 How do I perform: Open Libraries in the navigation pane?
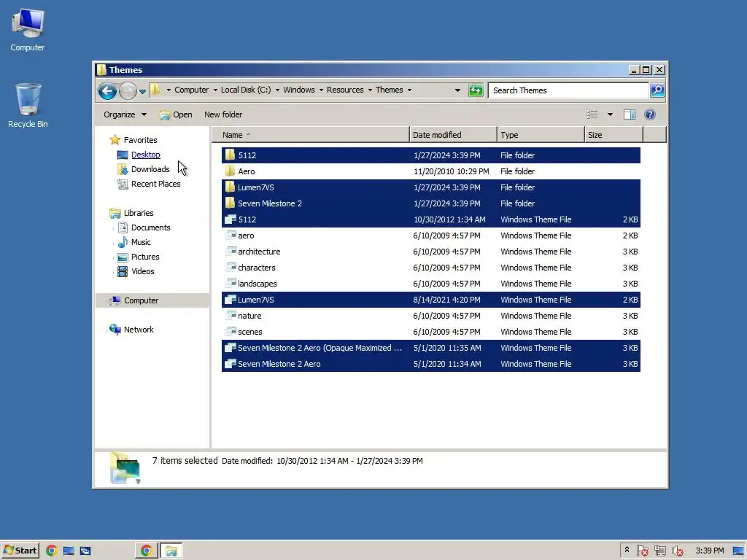pyautogui.click(x=138, y=213)
